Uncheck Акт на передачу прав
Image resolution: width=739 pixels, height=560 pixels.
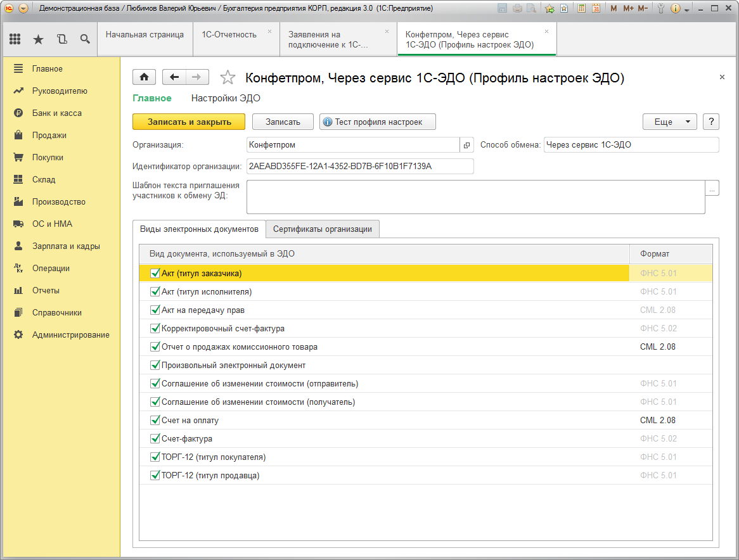pyautogui.click(x=155, y=310)
